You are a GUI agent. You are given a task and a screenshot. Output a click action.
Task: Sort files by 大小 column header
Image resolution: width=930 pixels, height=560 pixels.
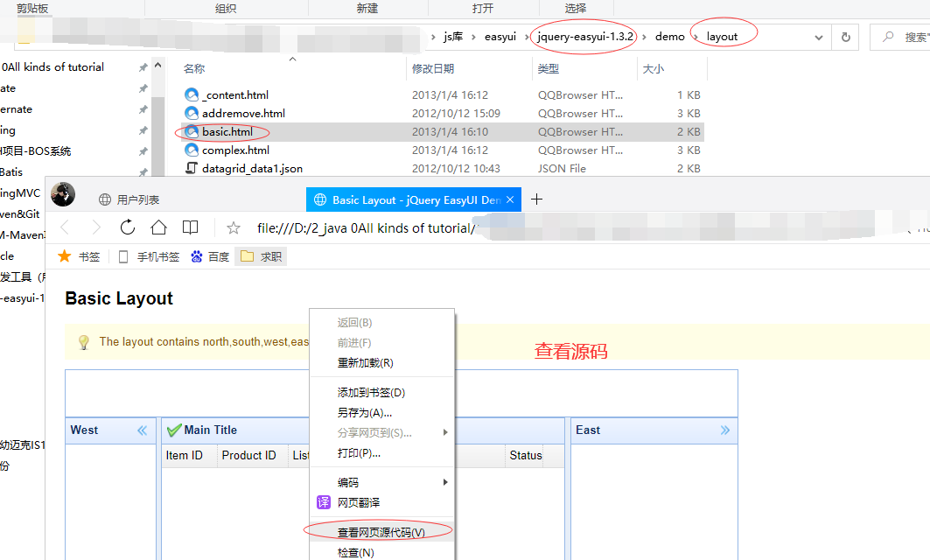653,69
